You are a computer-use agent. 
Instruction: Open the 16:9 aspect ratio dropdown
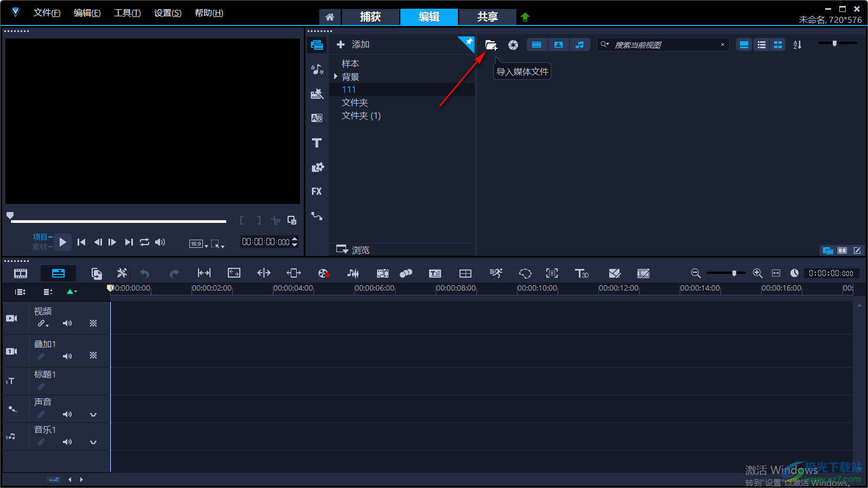[x=199, y=244]
